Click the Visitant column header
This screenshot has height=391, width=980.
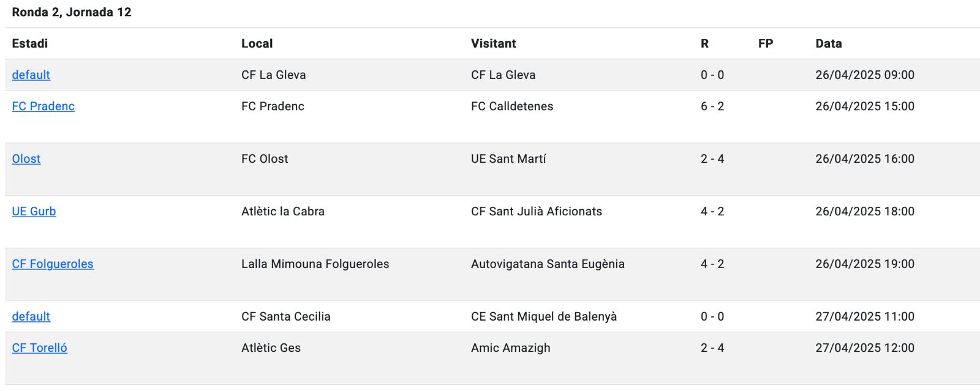pyautogui.click(x=494, y=43)
